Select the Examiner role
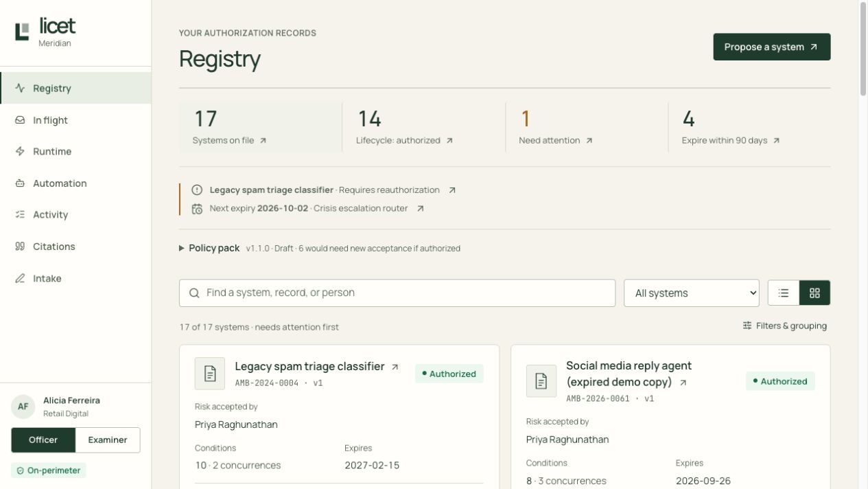The width and height of the screenshot is (868, 489). (108, 440)
